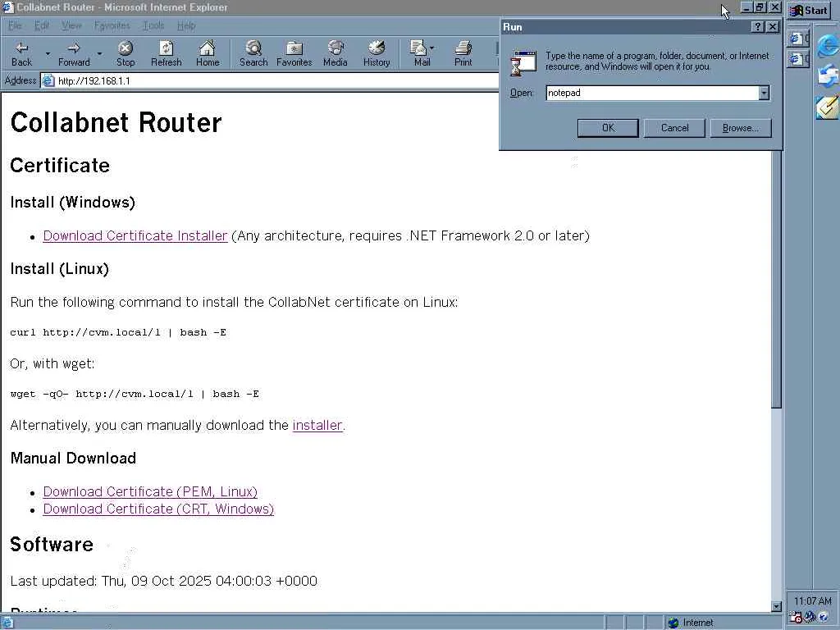The image size is (840, 630).
Task: Show browsing History
Action: pyautogui.click(x=377, y=53)
